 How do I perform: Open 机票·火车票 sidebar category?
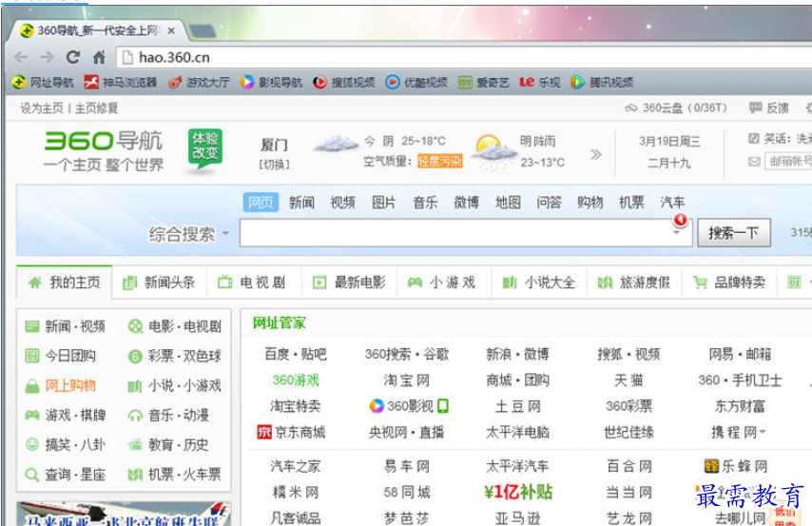[x=175, y=474]
